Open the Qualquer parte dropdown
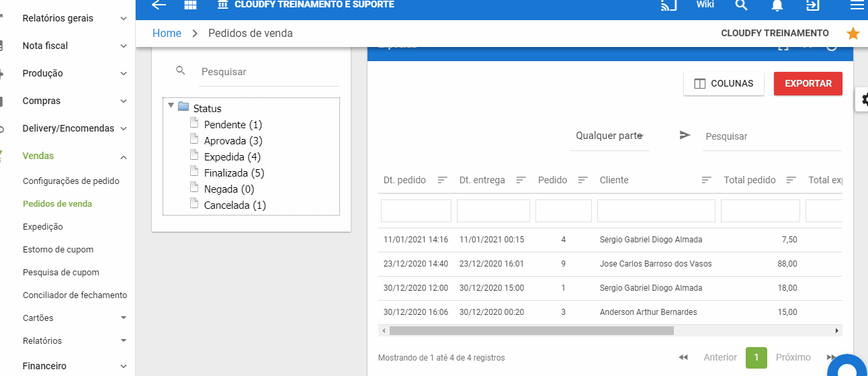Image resolution: width=868 pixels, height=376 pixels. 610,136
